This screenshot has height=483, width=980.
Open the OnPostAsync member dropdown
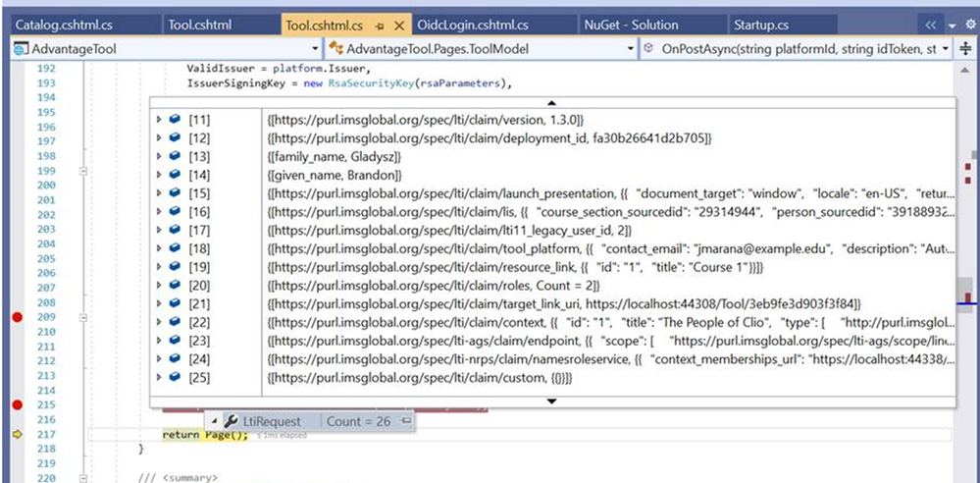coord(945,48)
